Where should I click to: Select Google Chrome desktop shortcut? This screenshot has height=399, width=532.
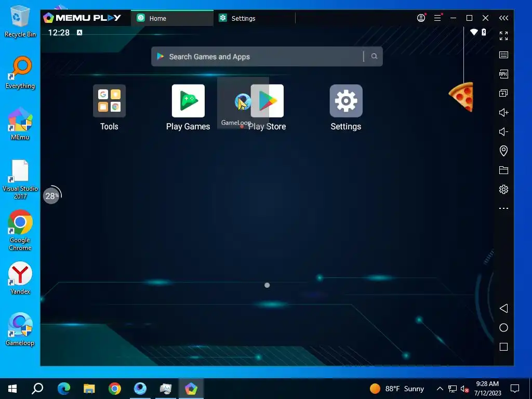(x=20, y=230)
